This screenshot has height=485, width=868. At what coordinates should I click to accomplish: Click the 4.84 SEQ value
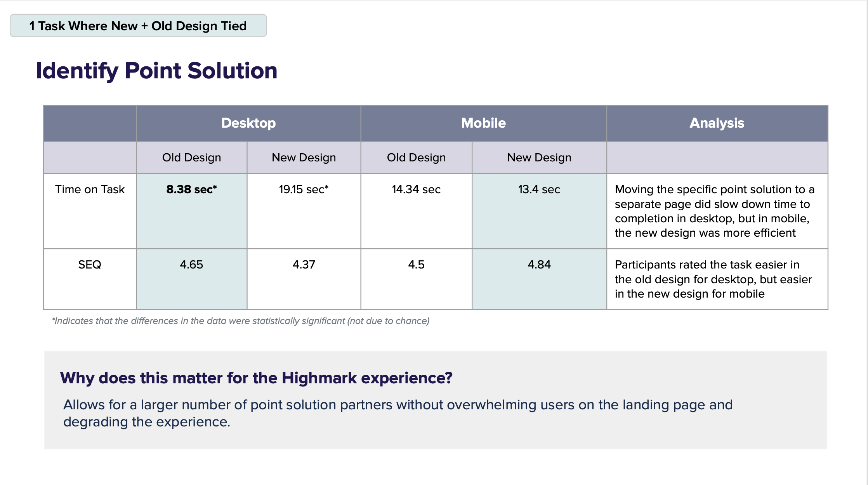pos(539,265)
